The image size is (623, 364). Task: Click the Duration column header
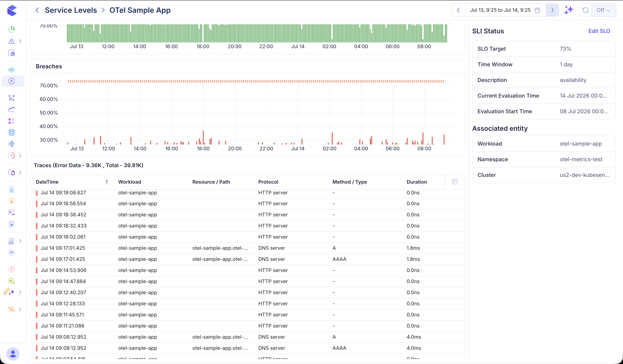417,182
